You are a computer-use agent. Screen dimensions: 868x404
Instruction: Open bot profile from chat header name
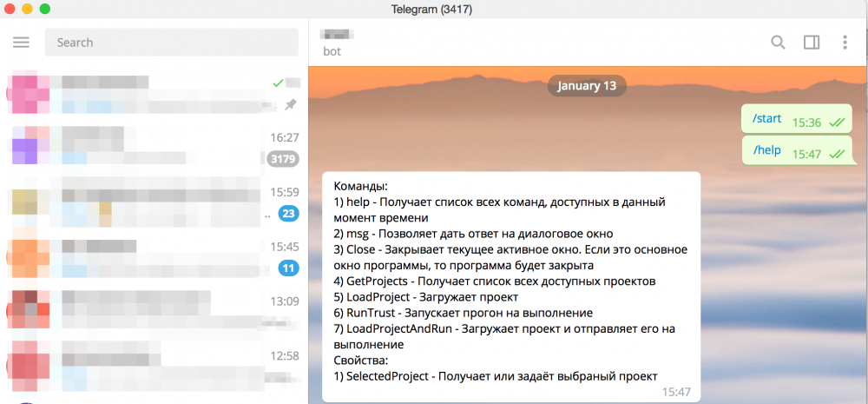click(337, 36)
